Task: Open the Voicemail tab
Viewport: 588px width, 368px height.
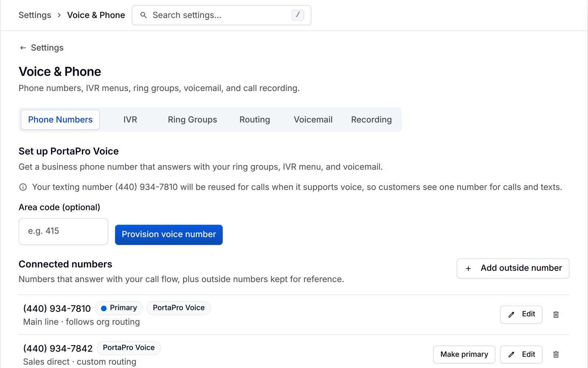Action: pyautogui.click(x=313, y=120)
